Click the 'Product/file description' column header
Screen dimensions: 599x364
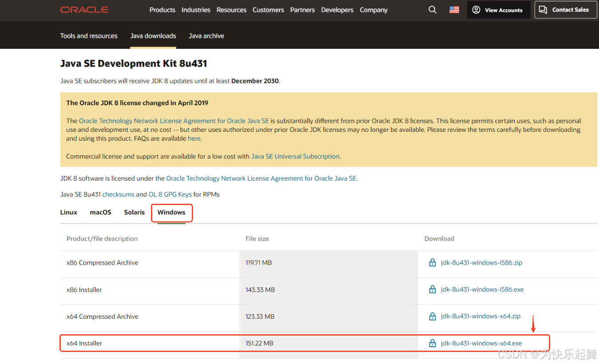(x=102, y=239)
